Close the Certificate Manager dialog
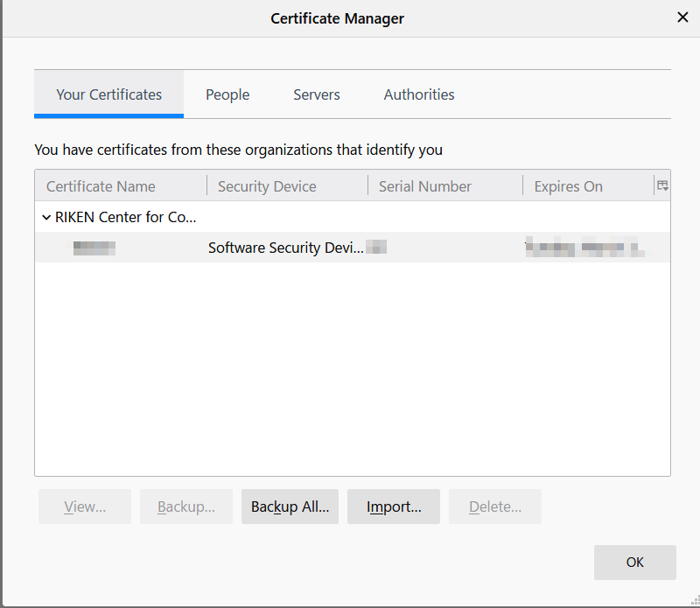700x608 pixels. coord(682,17)
